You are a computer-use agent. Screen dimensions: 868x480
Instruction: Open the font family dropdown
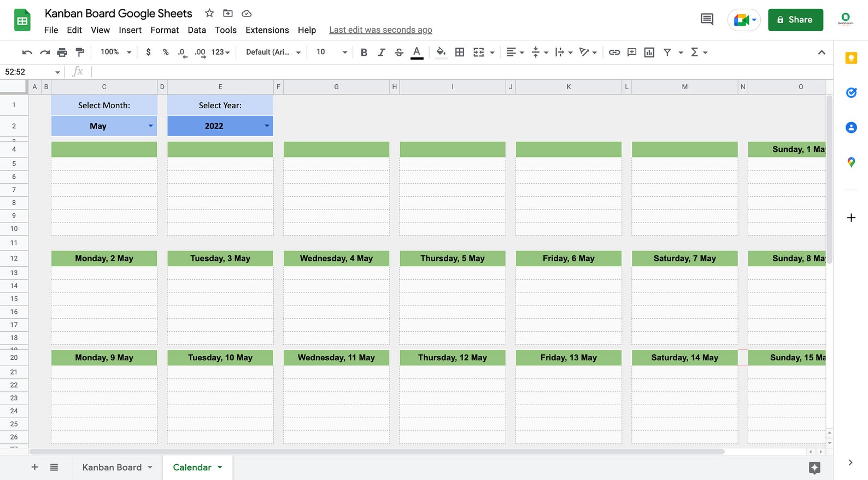pyautogui.click(x=273, y=52)
